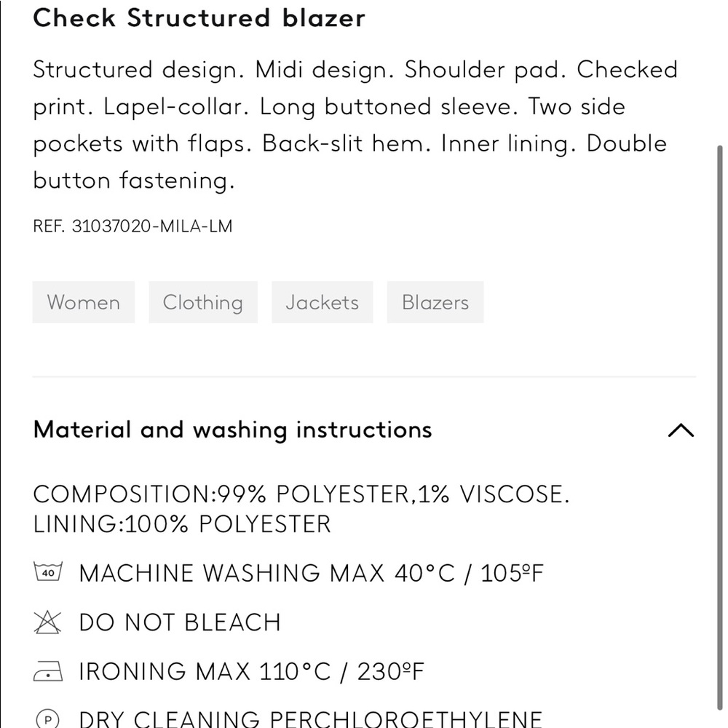Browse the Blazers category
Image resolution: width=728 pixels, height=728 pixels.
435,302
